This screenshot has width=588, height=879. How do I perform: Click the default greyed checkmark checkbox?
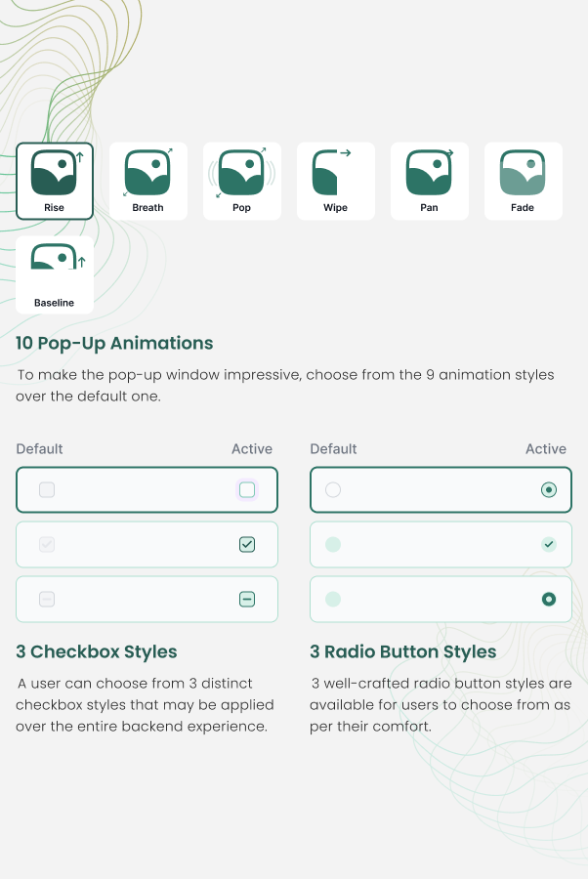click(x=47, y=545)
